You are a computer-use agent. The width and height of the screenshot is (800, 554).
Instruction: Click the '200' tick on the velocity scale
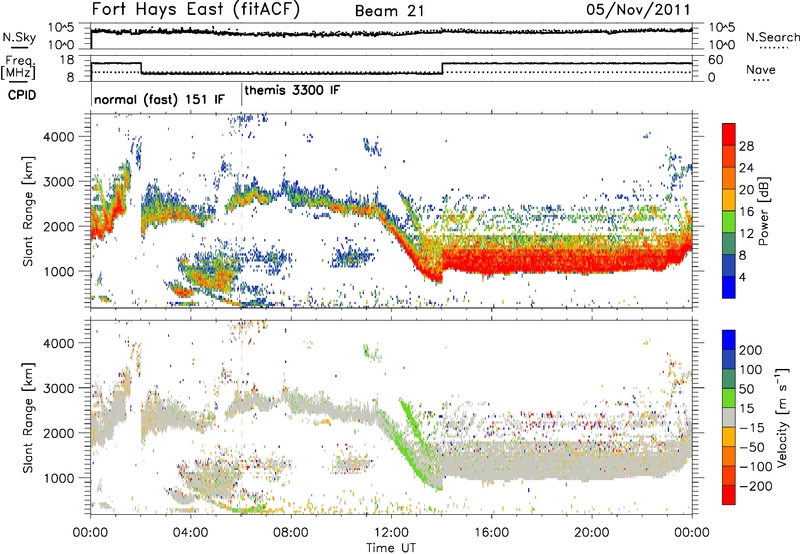point(750,350)
